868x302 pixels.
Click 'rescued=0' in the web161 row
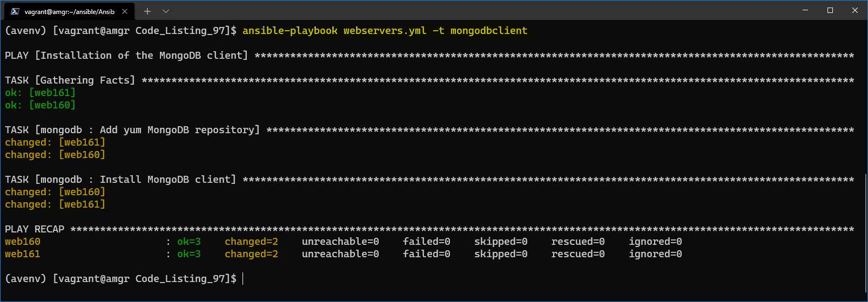tap(578, 254)
